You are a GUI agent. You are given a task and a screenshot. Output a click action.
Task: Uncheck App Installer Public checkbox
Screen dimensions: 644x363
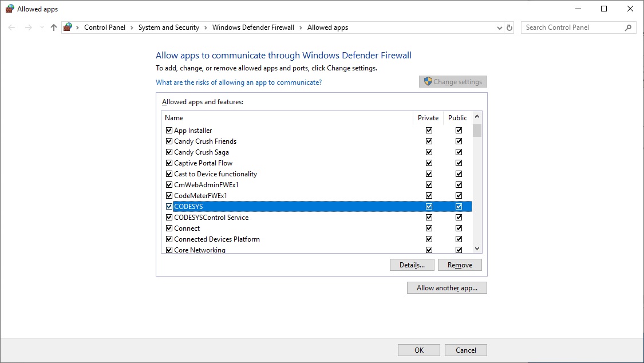459,130
